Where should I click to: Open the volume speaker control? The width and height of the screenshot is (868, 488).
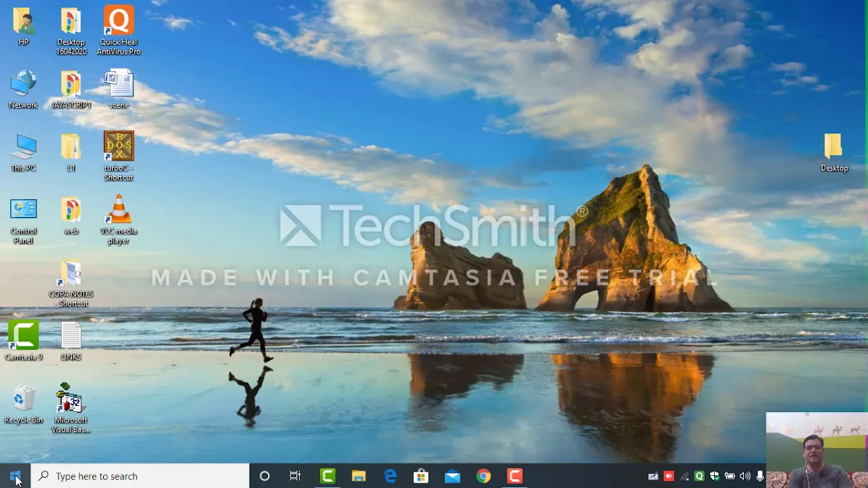[x=745, y=476]
